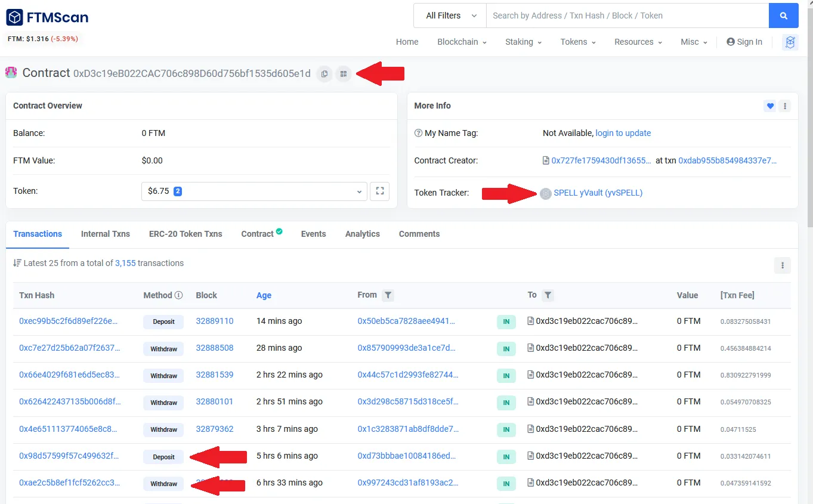Image resolution: width=813 pixels, height=504 pixels.
Task: Expand token holdings fullscreen view icon
Action: [380, 191]
